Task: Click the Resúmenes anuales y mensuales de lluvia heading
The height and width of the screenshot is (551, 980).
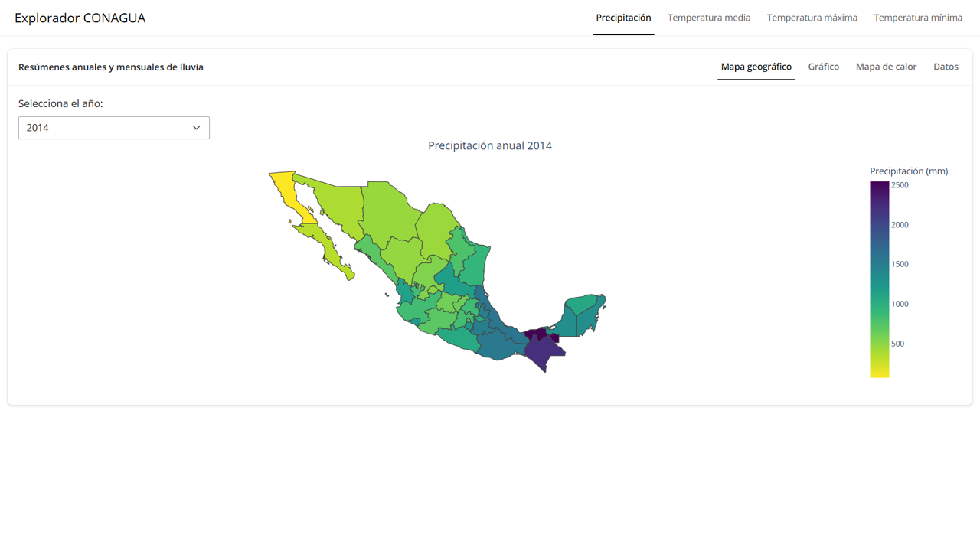Action: 111,67
